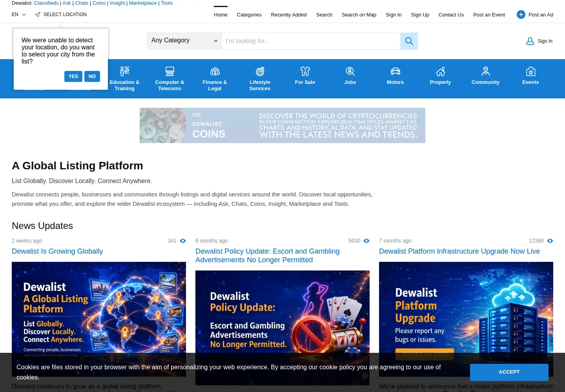Open the Events calendar icon
This screenshot has height=392, width=565.
pos(530,71)
